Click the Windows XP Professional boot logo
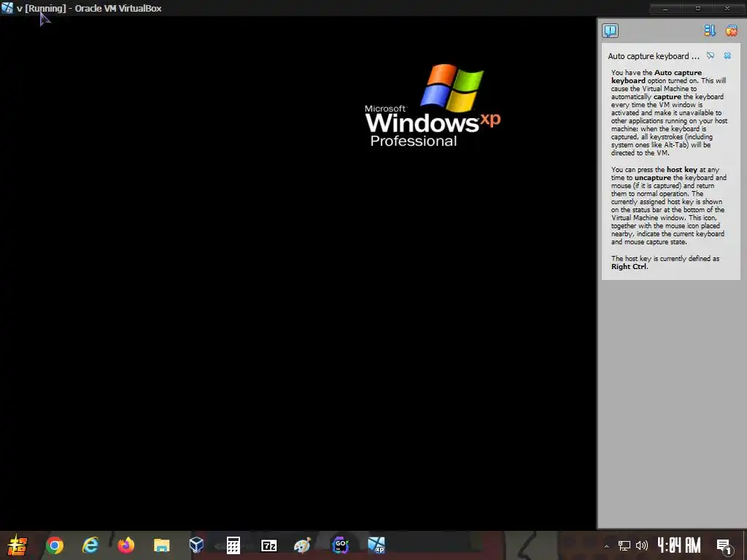747x560 pixels. [433, 105]
